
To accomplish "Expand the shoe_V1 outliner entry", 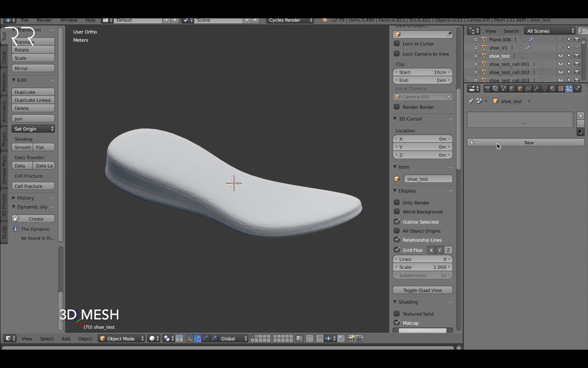I will [x=476, y=48].
